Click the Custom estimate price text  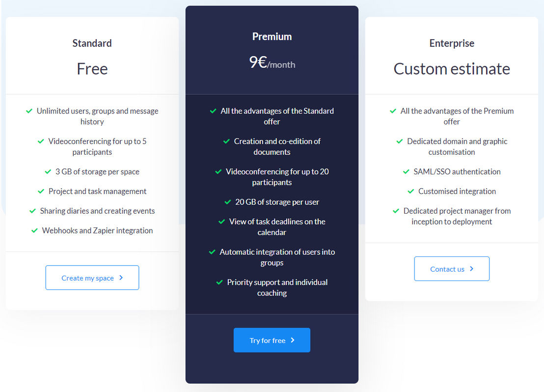pyautogui.click(x=452, y=69)
